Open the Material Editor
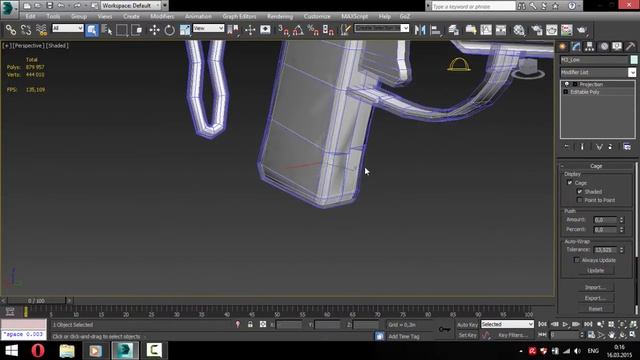Viewport: 640px width, 360px height. tap(519, 30)
